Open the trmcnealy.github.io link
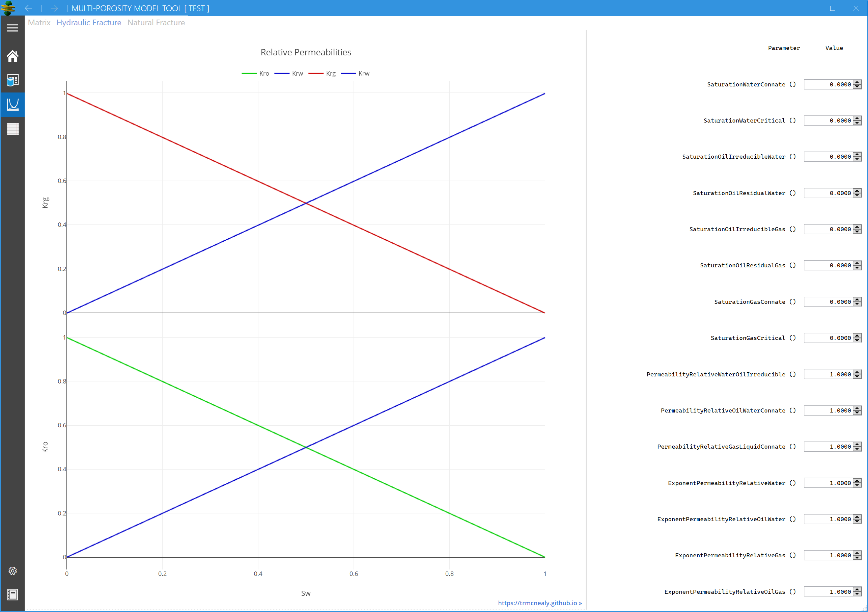This screenshot has width=868, height=612. point(539,603)
